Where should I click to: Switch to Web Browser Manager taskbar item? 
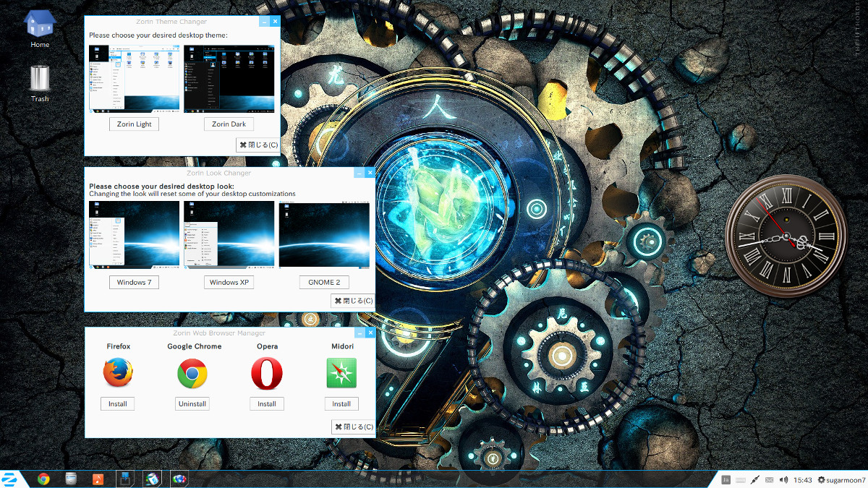tap(179, 479)
